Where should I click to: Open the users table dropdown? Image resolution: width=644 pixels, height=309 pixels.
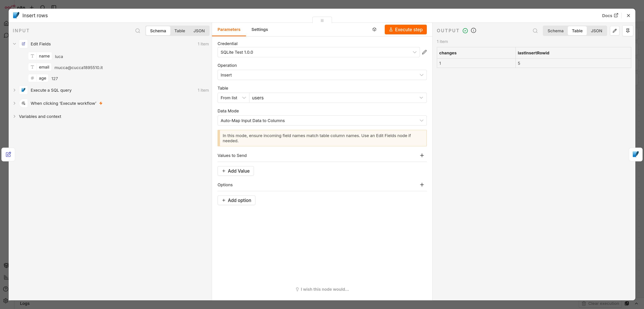338,98
